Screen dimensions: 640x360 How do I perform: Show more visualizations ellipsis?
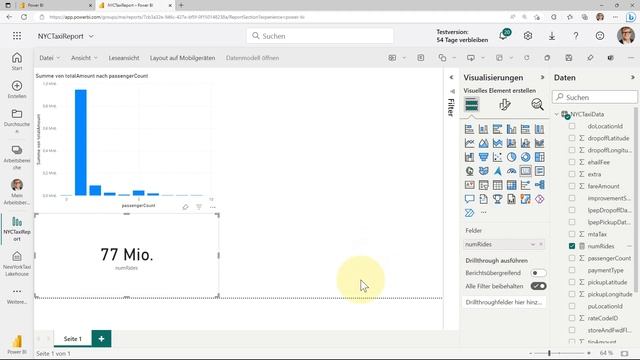point(484,213)
